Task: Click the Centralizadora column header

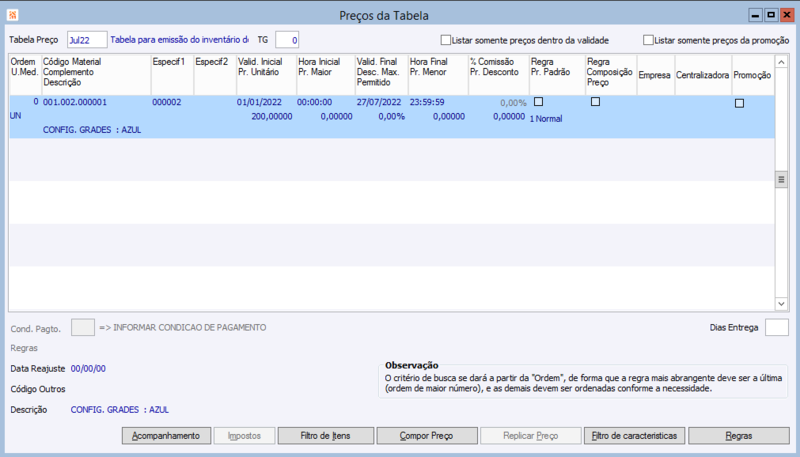Action: point(703,74)
